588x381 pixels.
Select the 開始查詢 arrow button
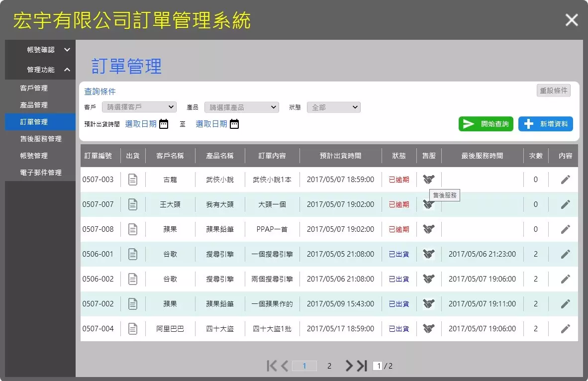click(x=486, y=124)
